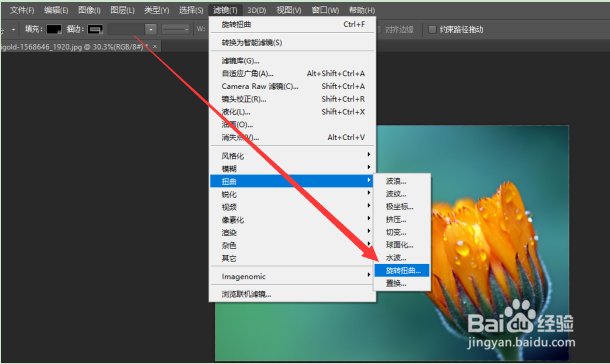Choose 转换为智能滤镜(S)
610x364 pixels.
click(x=293, y=42)
